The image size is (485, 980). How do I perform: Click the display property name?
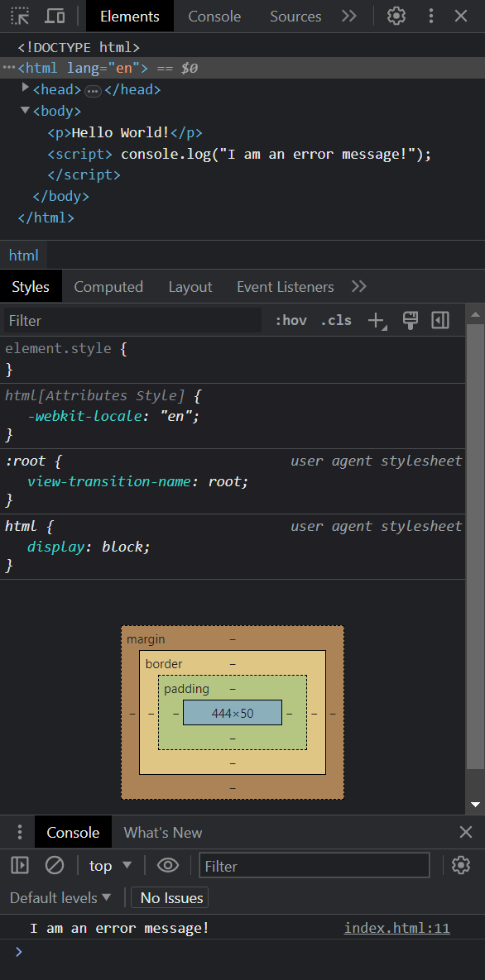tap(55, 547)
